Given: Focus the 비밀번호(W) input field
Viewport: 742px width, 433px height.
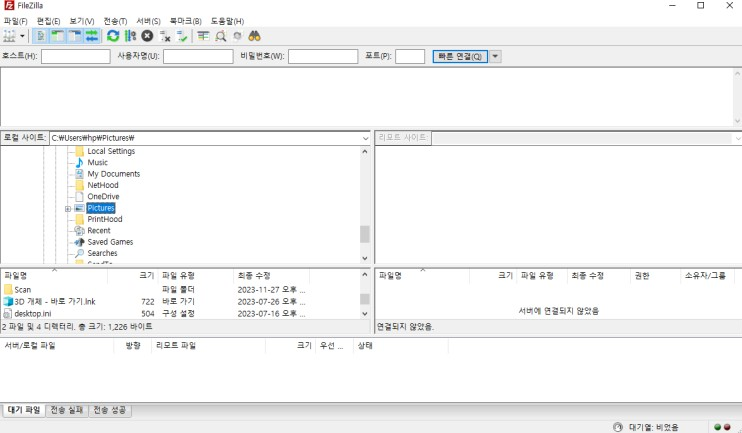Looking at the screenshot, I should pyautogui.click(x=323, y=56).
